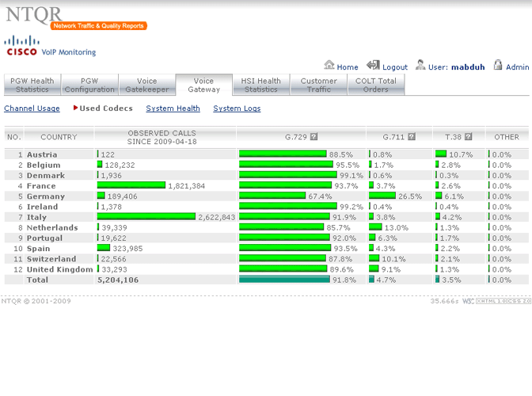Click the G.729 help question icon
The width and height of the screenshot is (532, 396).
point(314,137)
